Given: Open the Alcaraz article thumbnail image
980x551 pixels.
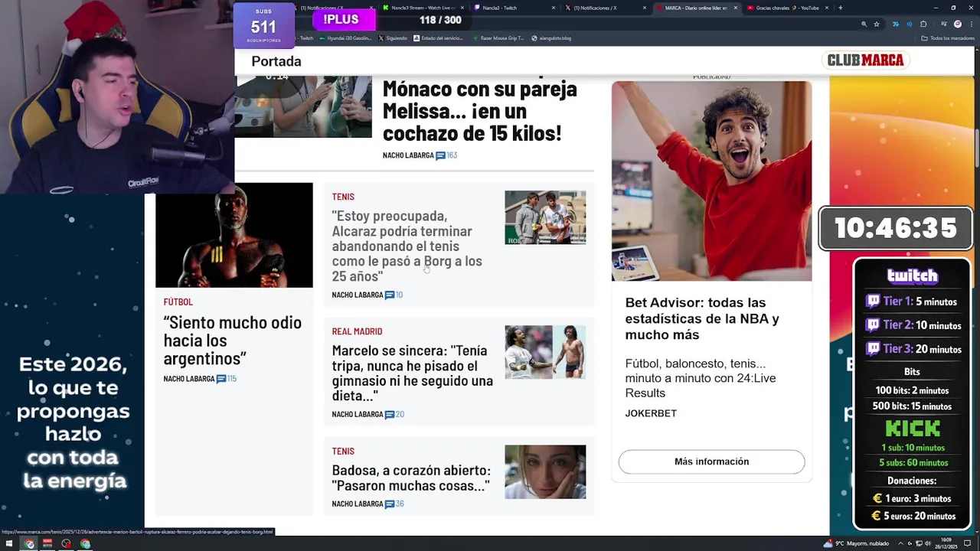Looking at the screenshot, I should click(x=545, y=217).
